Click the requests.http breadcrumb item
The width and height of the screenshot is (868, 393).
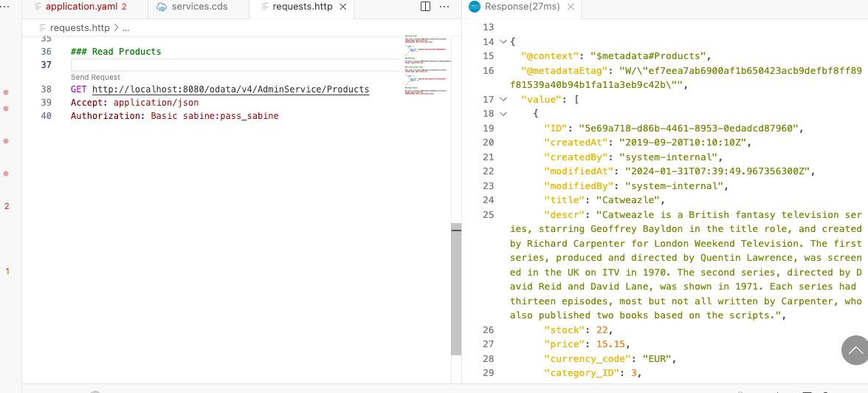click(x=80, y=28)
